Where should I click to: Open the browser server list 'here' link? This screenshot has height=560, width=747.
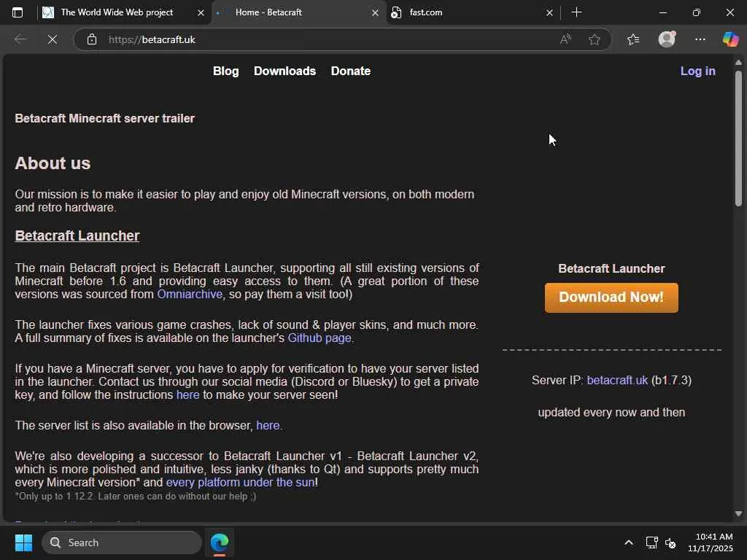tap(268, 426)
